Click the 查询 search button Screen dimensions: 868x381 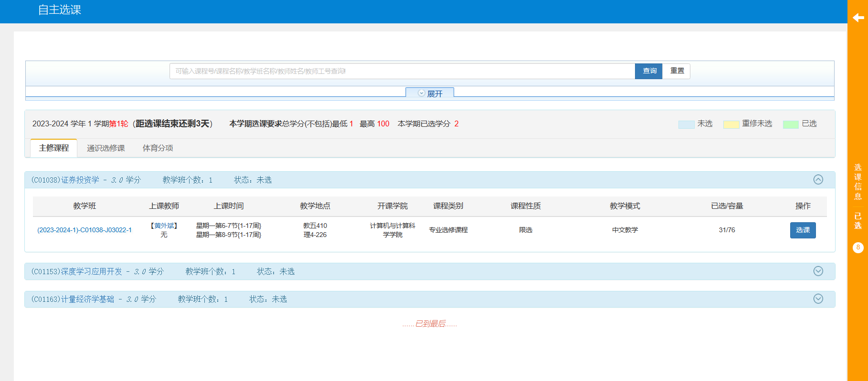648,71
